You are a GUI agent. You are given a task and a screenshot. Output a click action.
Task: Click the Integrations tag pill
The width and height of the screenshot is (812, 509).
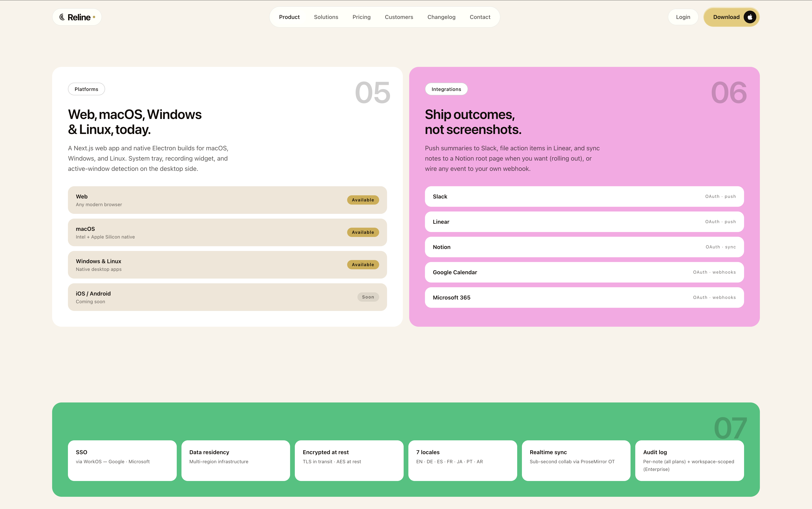tap(446, 89)
